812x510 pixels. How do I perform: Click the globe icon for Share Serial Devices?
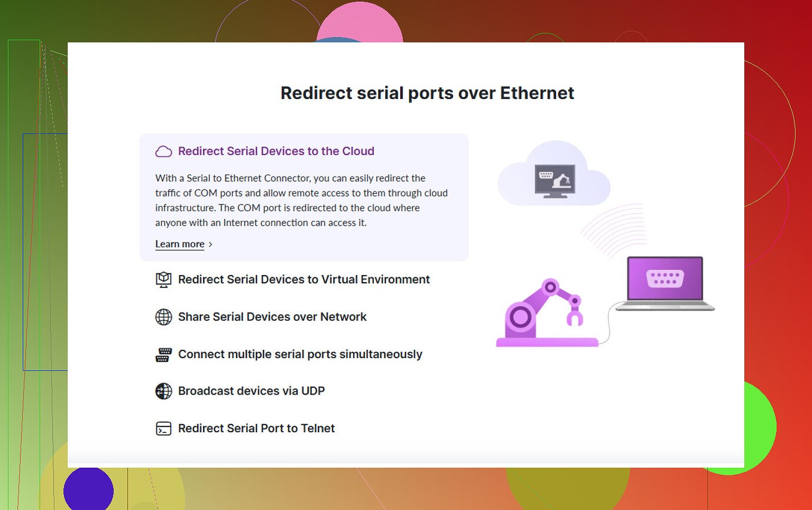(164, 317)
